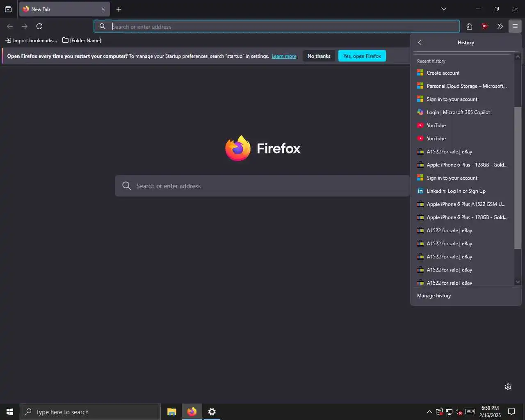Click Manage history at panel bottom

pos(466,296)
